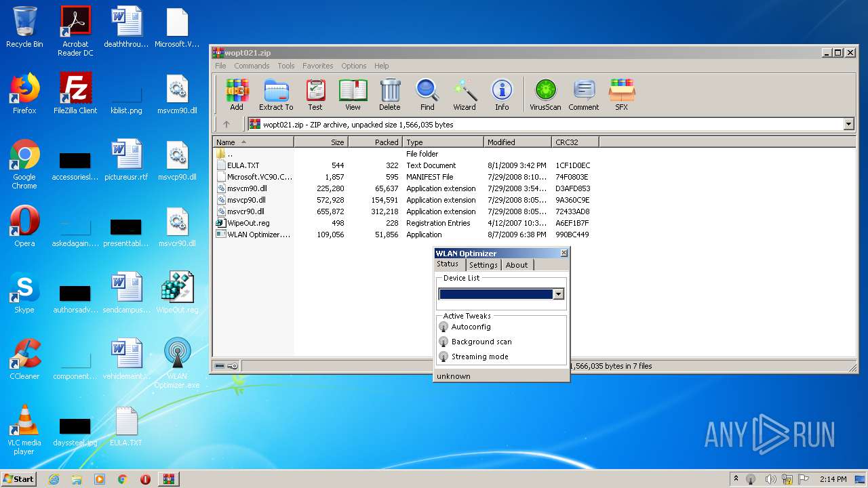
Task: Expand the archive path dropdown arrow
Action: (848, 124)
